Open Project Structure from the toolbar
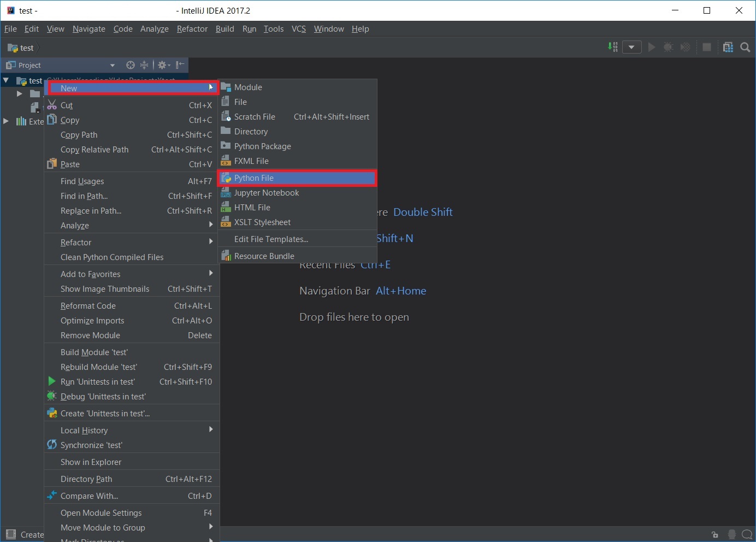Screen dimensions: 756x542 coord(728,47)
